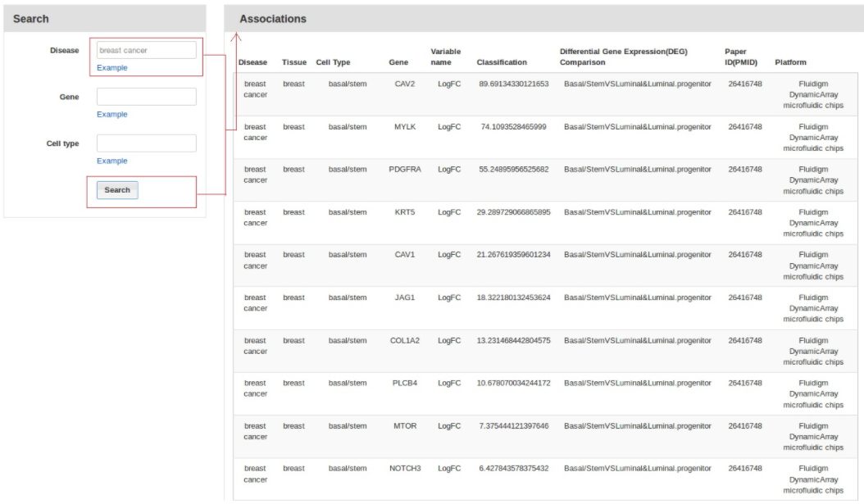This screenshot has height=504, width=864.
Task: Click the Search panel heading
Action: [31, 19]
